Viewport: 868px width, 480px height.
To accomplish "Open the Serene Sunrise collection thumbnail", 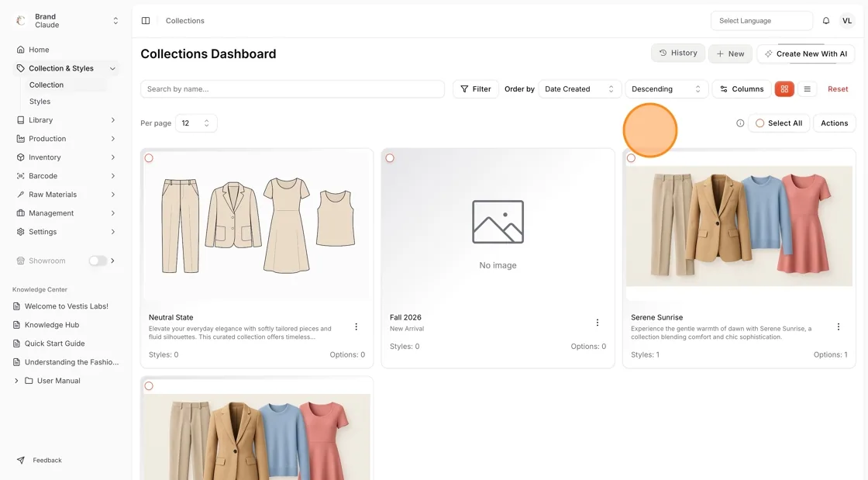I will coord(739,226).
